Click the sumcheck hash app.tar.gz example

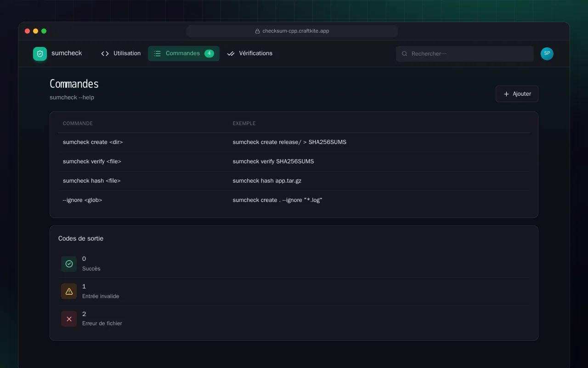(267, 181)
